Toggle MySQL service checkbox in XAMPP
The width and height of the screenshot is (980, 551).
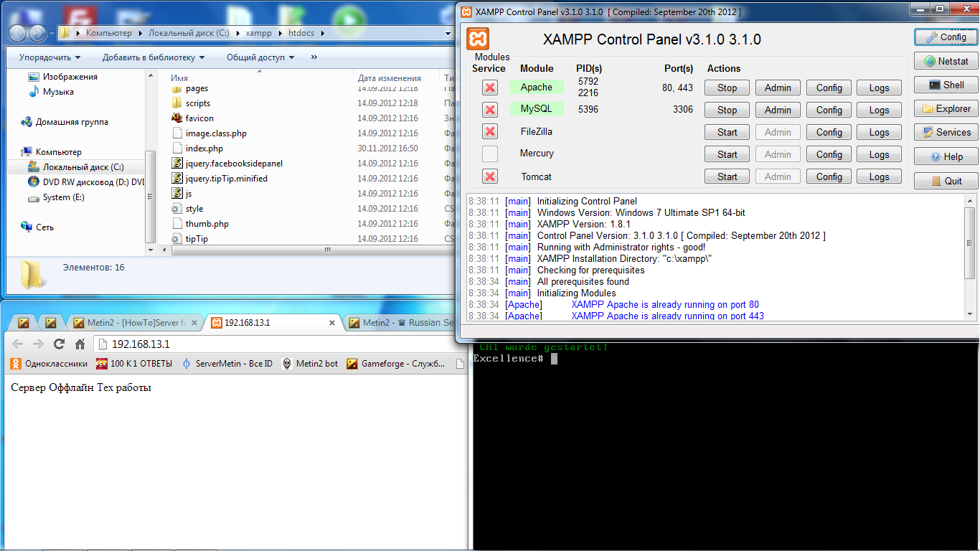click(x=490, y=110)
